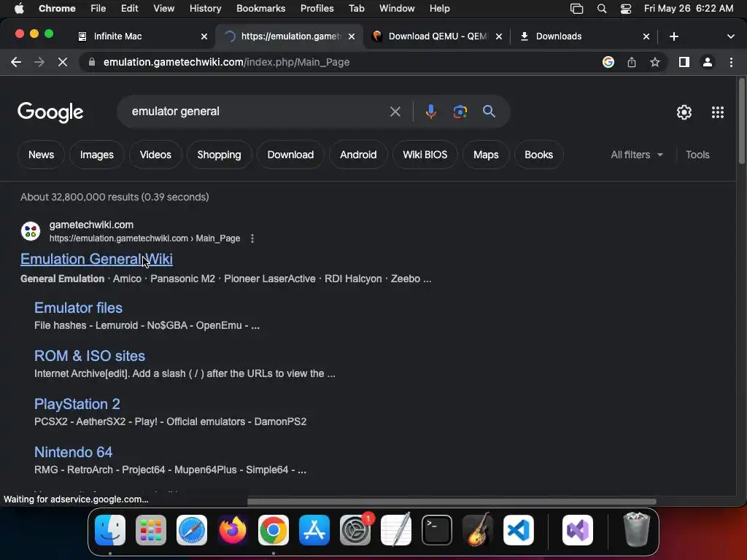The image size is (747, 560).
Task: Expand the All filters dropdown
Action: (636, 155)
